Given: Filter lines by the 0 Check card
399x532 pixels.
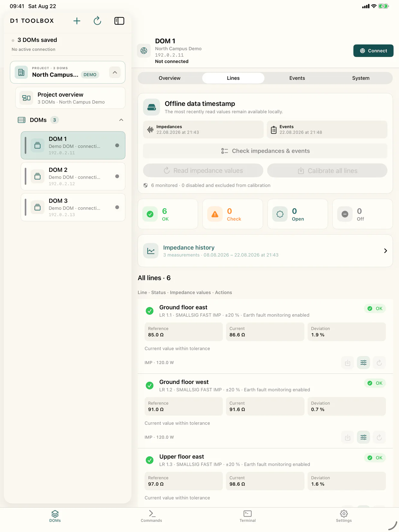Looking at the screenshot, I should tap(233, 214).
